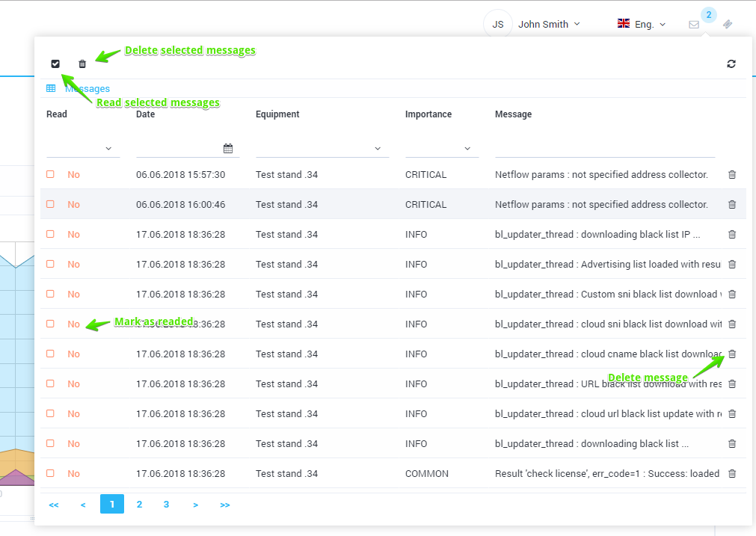Toggle read checkbox on the COMMON message row
The width and height of the screenshot is (756, 536).
[51, 474]
